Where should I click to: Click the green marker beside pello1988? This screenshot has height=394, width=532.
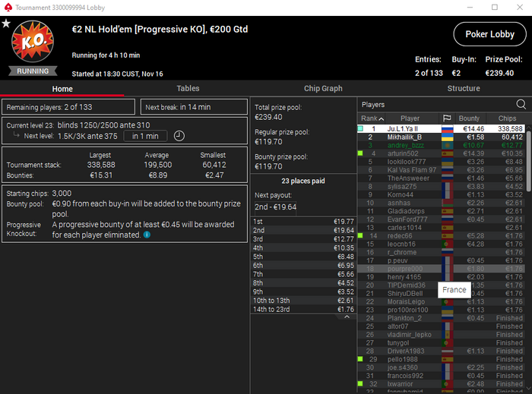click(360, 359)
